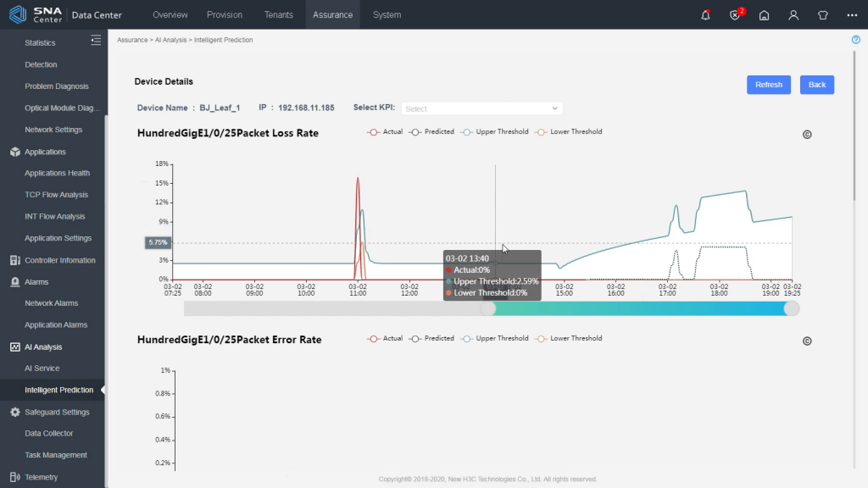Click the left handle of chart zoom slider

point(487,308)
